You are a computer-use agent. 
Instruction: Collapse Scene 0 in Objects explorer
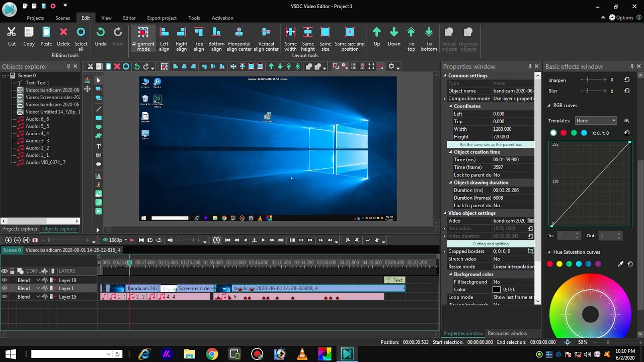(5, 75)
